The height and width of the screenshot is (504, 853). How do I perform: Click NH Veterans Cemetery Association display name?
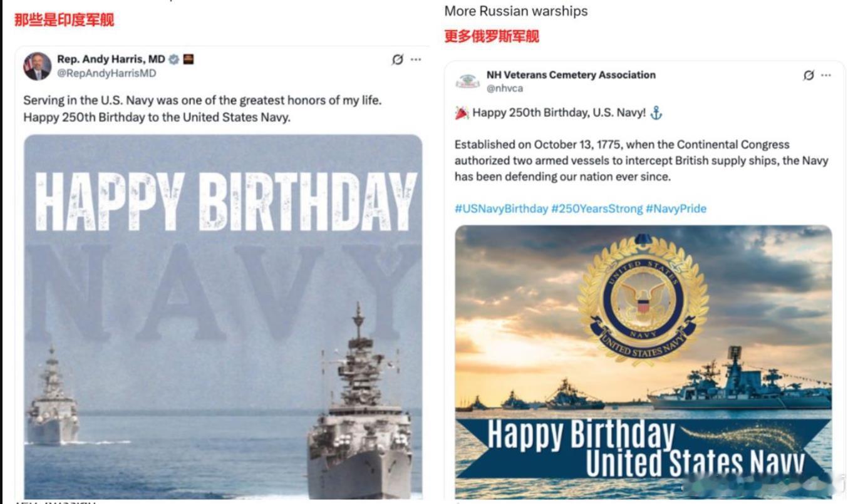[x=571, y=75]
